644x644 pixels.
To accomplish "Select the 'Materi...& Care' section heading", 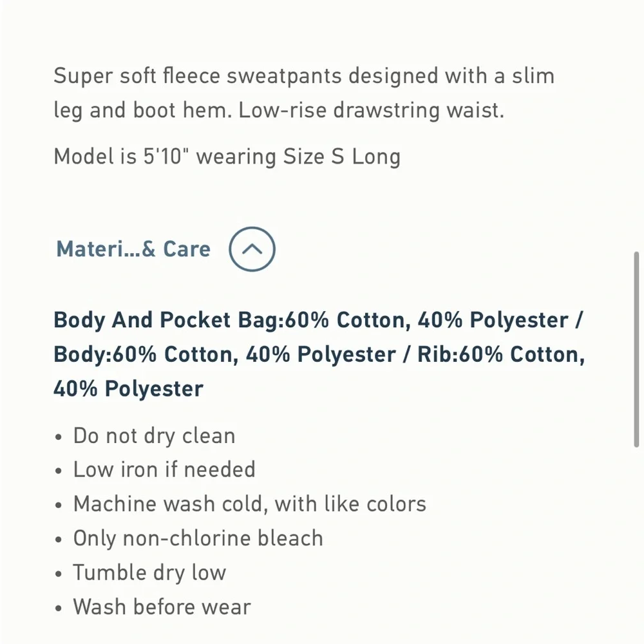I will pyautogui.click(x=132, y=249).
